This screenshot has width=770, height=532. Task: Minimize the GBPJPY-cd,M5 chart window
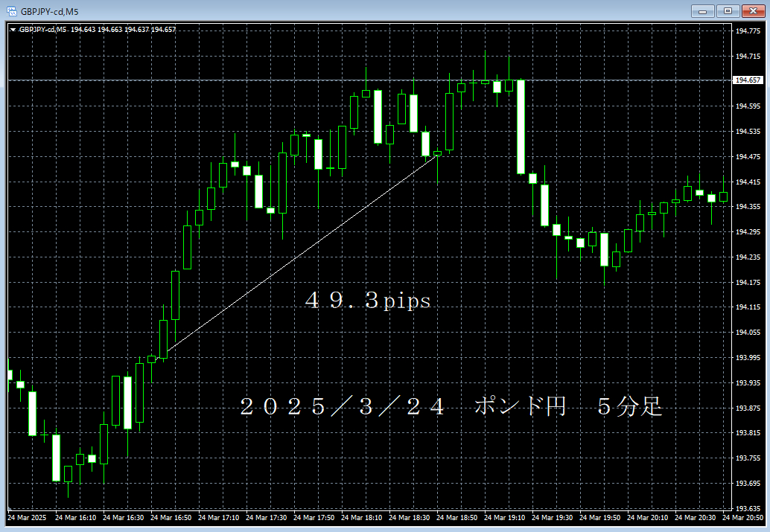pyautogui.click(x=702, y=10)
